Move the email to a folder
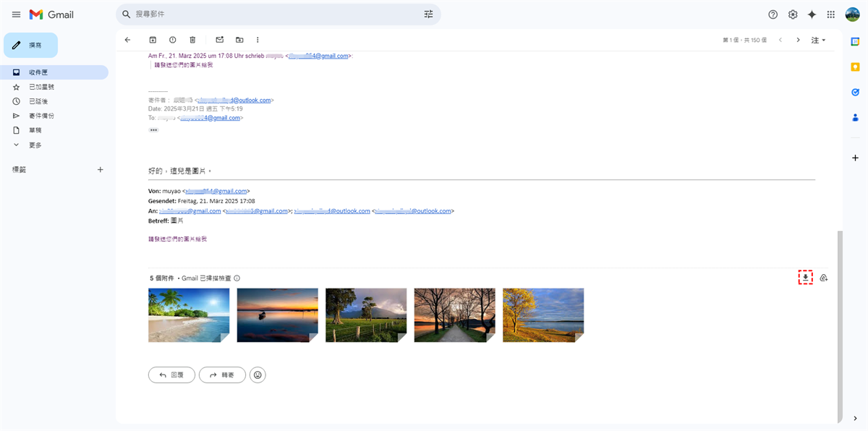This screenshot has height=431, width=868. click(239, 40)
